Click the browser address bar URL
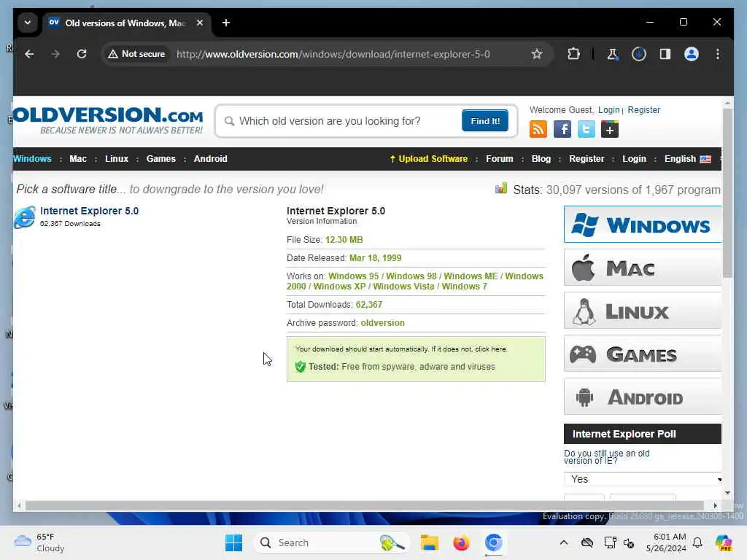The image size is (747, 560). coord(333,54)
